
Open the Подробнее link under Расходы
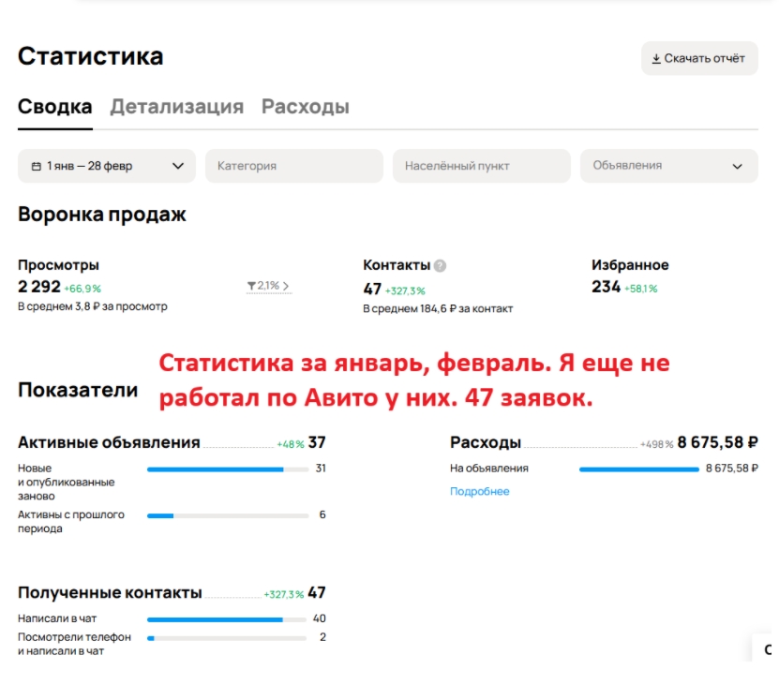click(479, 491)
